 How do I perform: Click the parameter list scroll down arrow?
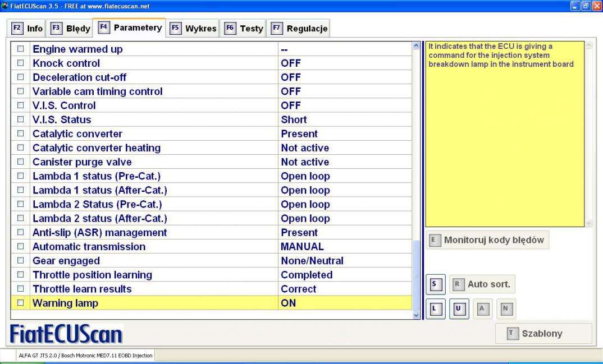tap(415, 315)
